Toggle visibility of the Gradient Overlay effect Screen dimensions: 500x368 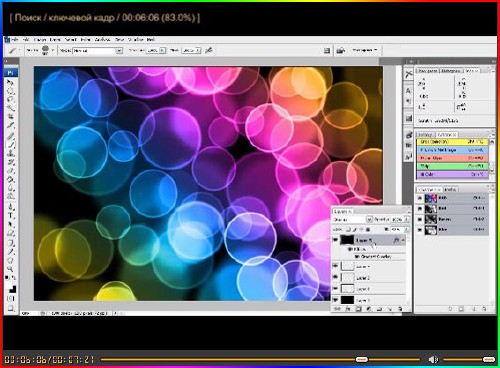pos(357,256)
